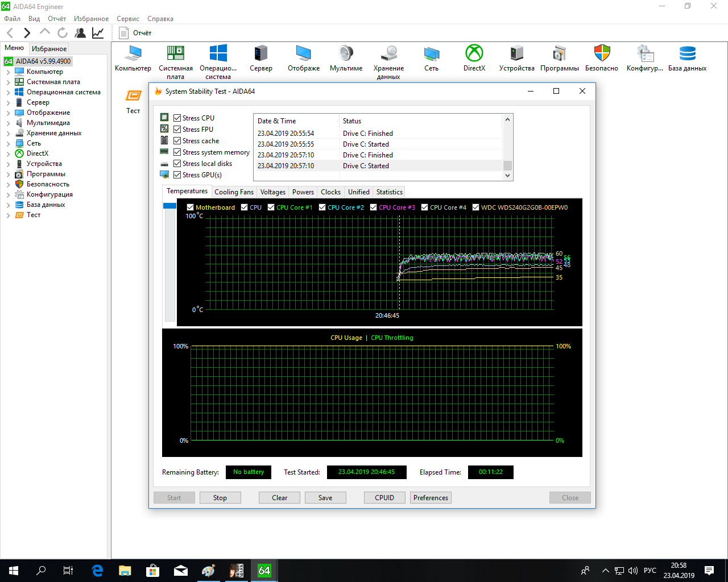The image size is (728, 582).
Task: Expand Операционная система tree node
Action: tap(8, 92)
